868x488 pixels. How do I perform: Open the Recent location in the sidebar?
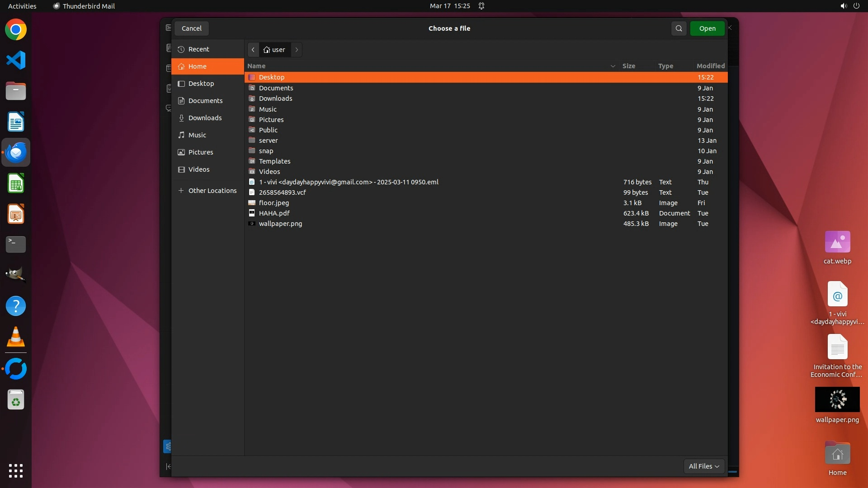199,49
